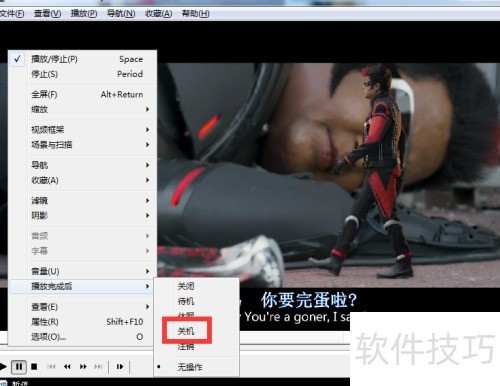Image resolution: width=500 pixels, height=386 pixels.
Task: Skip to next file with the bar-arrow icon
Action: coord(98,367)
